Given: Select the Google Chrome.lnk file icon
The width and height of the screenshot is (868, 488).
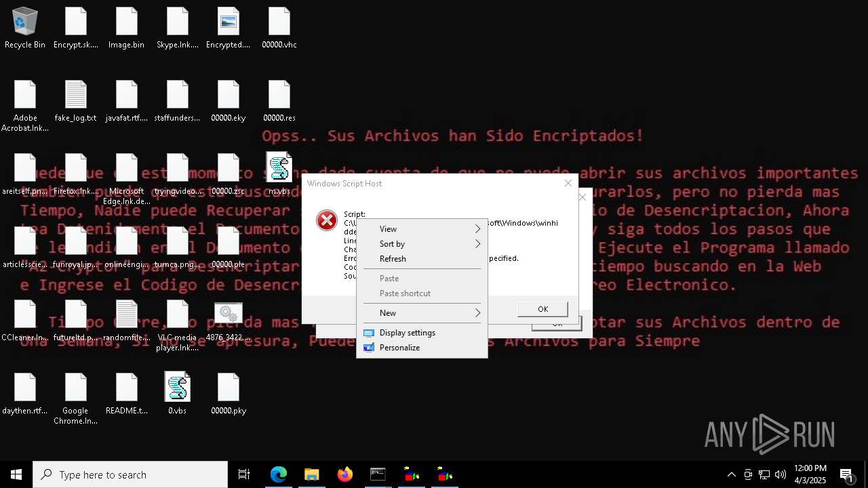Looking at the screenshot, I should 76,399.
